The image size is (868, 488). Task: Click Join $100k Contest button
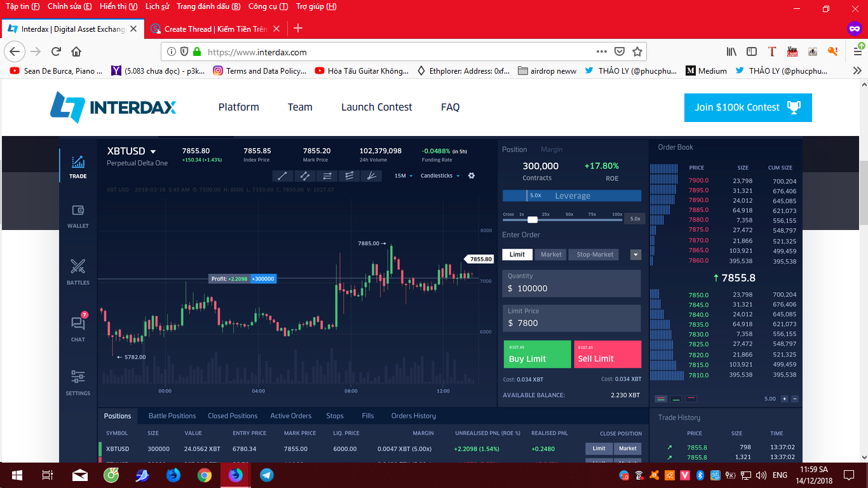click(x=748, y=107)
